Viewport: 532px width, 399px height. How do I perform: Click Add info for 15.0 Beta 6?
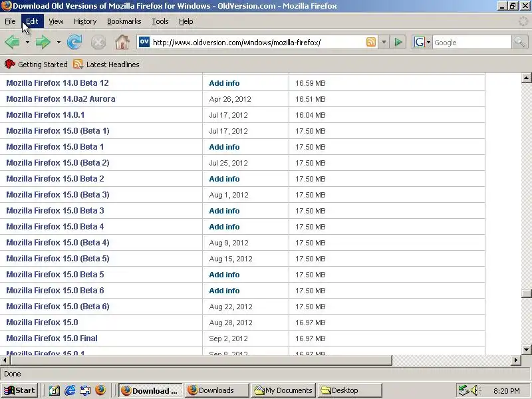224,291
